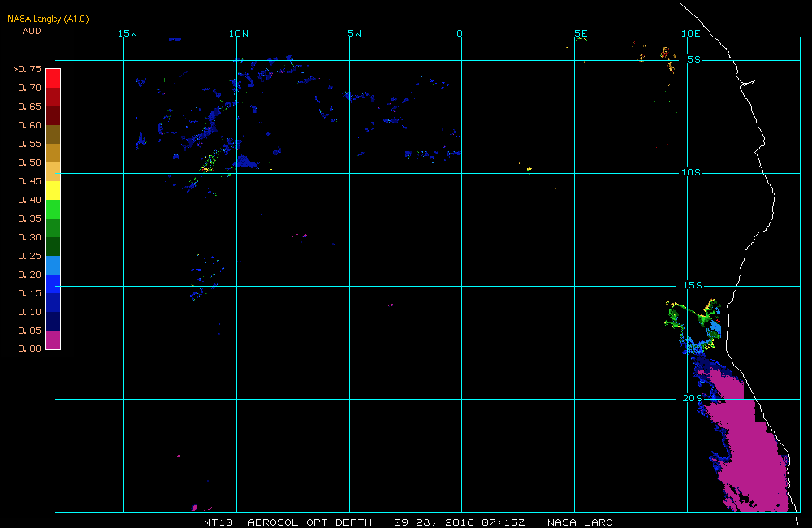This screenshot has width=812, height=528.
Task: Click the AOD legend heading
Action: [32, 31]
